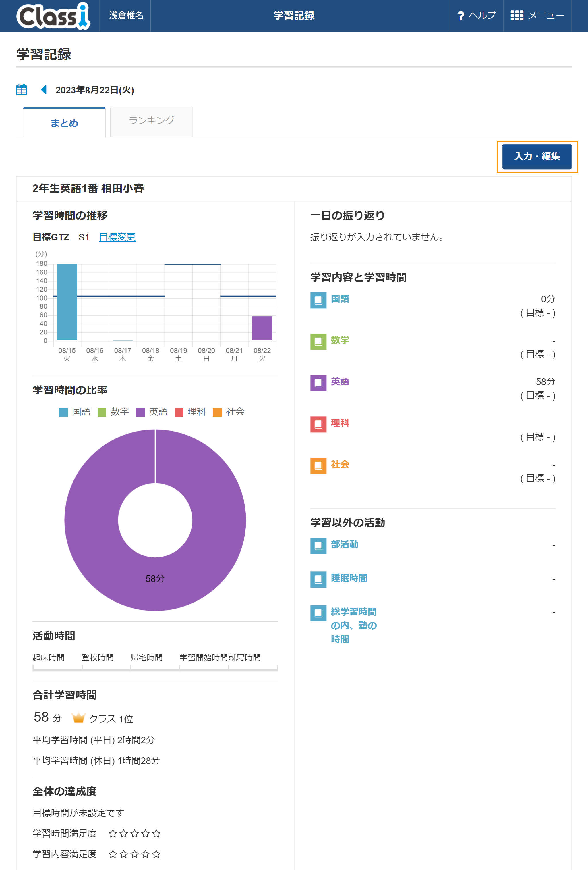Open the 理科 subject book icon
This screenshot has width=588, height=870.
tap(318, 424)
